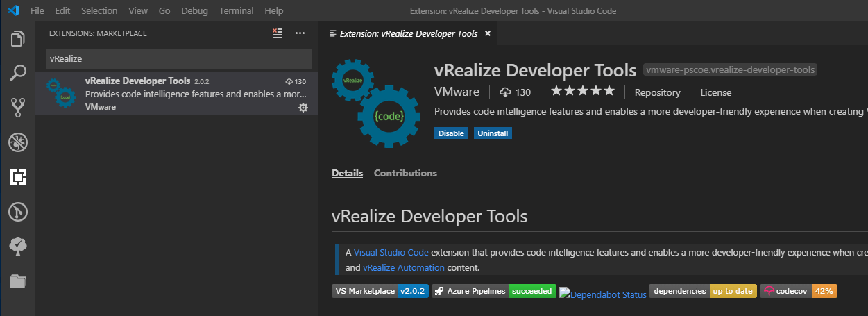This screenshot has height=316, width=868.
Task: Click the 130 installs count in header
Action: (x=515, y=92)
